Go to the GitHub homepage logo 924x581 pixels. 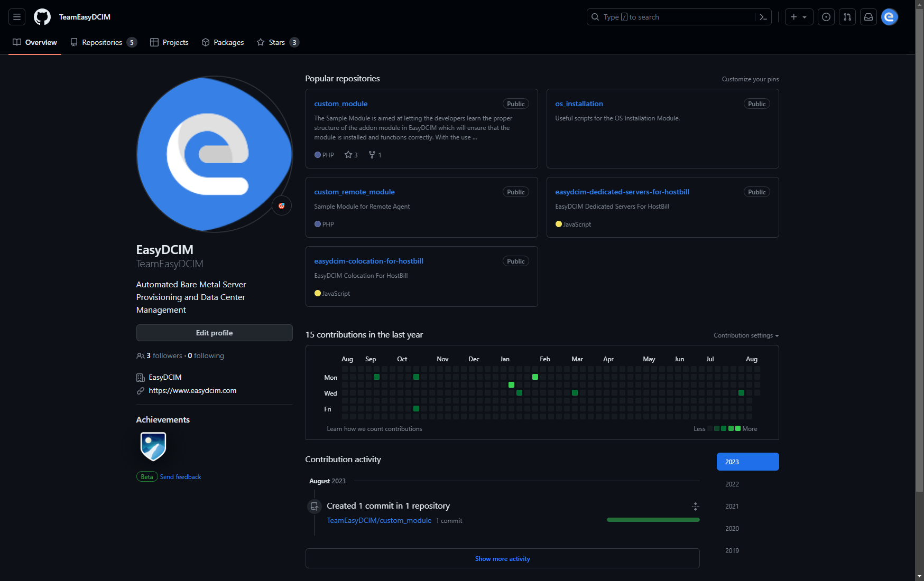[x=42, y=17]
